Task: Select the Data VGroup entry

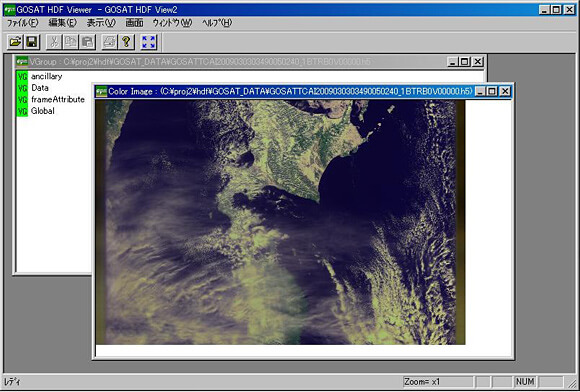Action: (x=40, y=88)
